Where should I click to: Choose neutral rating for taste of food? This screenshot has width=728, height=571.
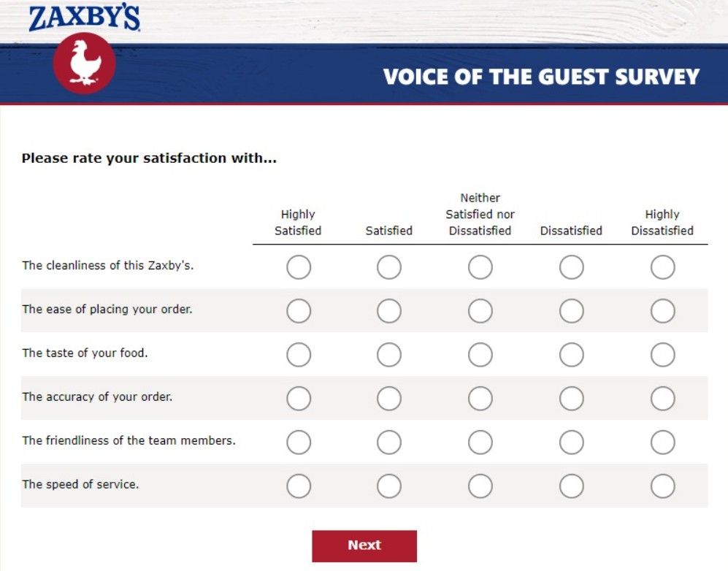[x=480, y=355]
